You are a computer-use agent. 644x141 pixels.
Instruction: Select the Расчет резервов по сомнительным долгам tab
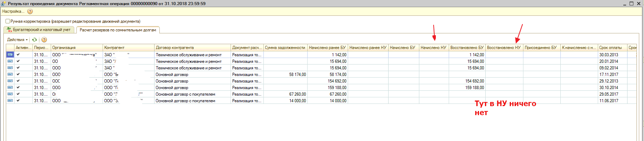coord(118,30)
